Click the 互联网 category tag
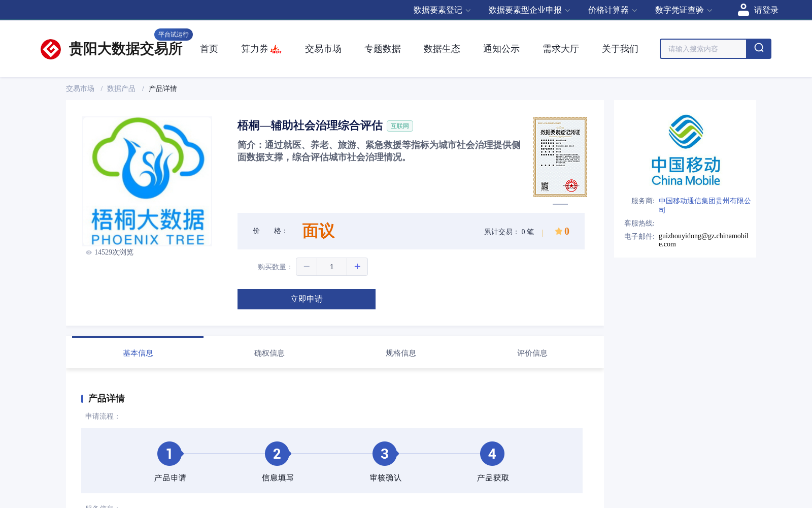Screen dimensions: 812x508 click(x=400, y=126)
